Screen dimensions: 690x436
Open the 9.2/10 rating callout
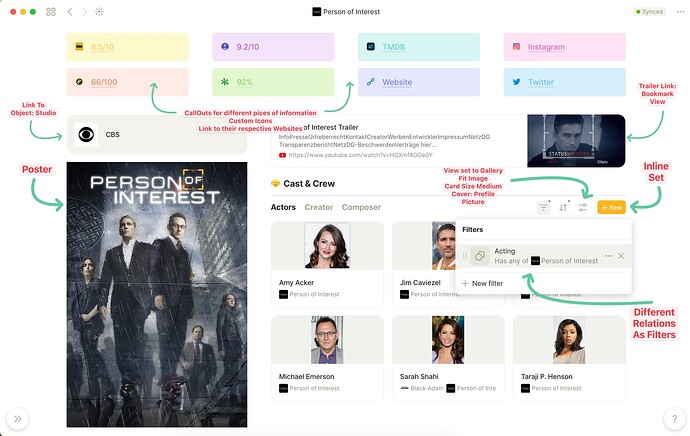click(273, 47)
